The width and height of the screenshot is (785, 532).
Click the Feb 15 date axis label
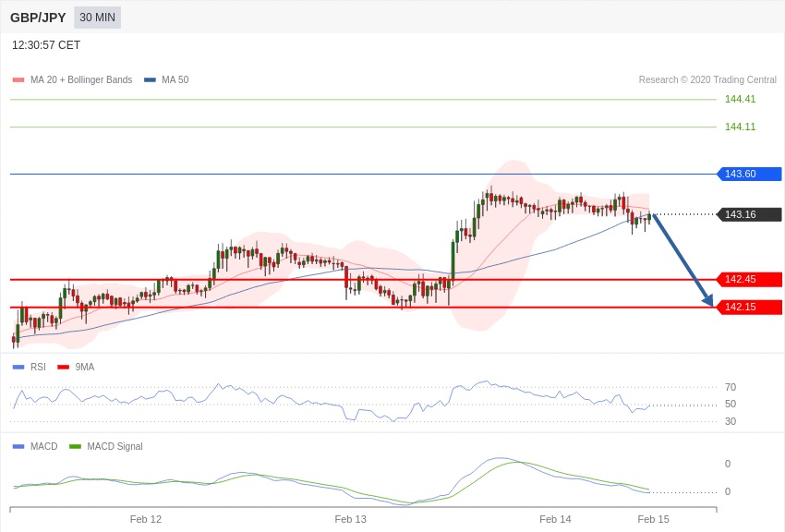[x=653, y=519]
